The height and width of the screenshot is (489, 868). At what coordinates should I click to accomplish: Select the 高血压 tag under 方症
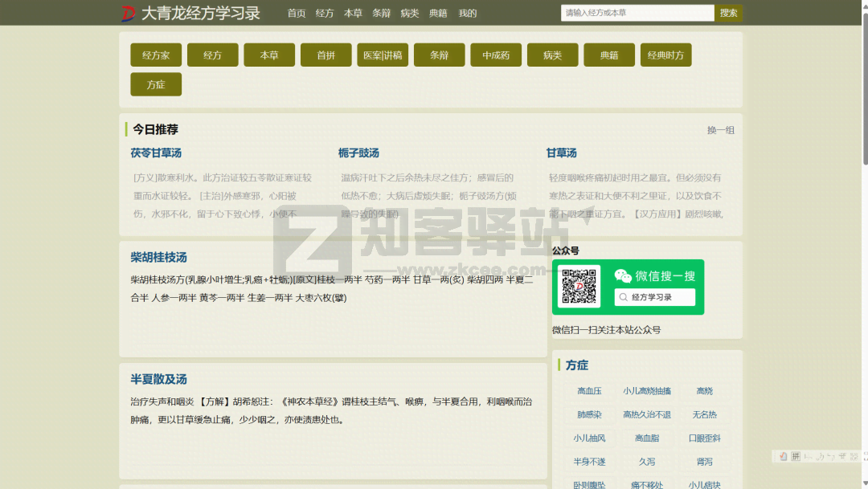[x=589, y=391]
